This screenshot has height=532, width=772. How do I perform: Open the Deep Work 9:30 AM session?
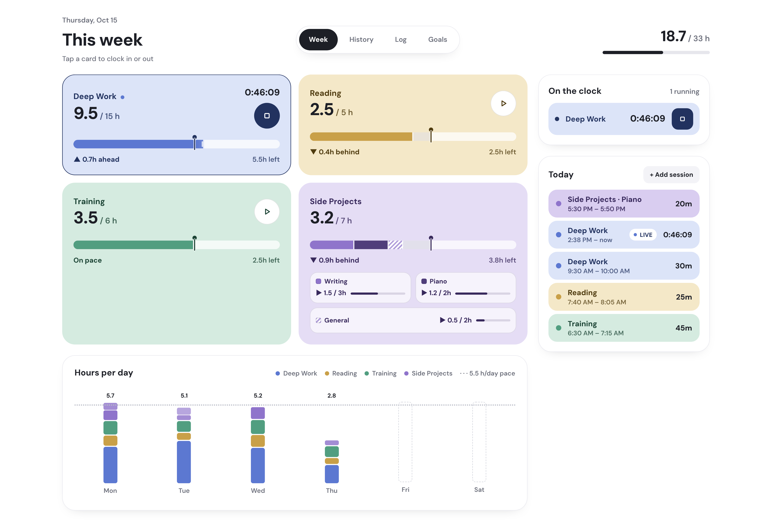624,266
